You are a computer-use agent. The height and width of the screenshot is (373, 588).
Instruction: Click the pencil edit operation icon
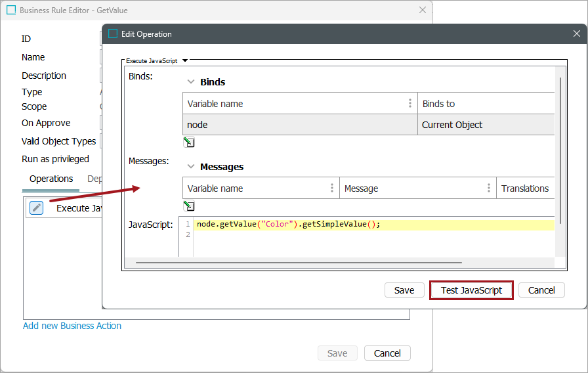point(37,208)
